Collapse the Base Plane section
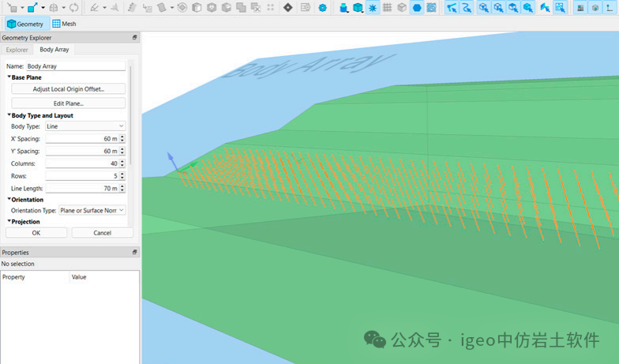The height and width of the screenshot is (364, 619). coord(9,77)
